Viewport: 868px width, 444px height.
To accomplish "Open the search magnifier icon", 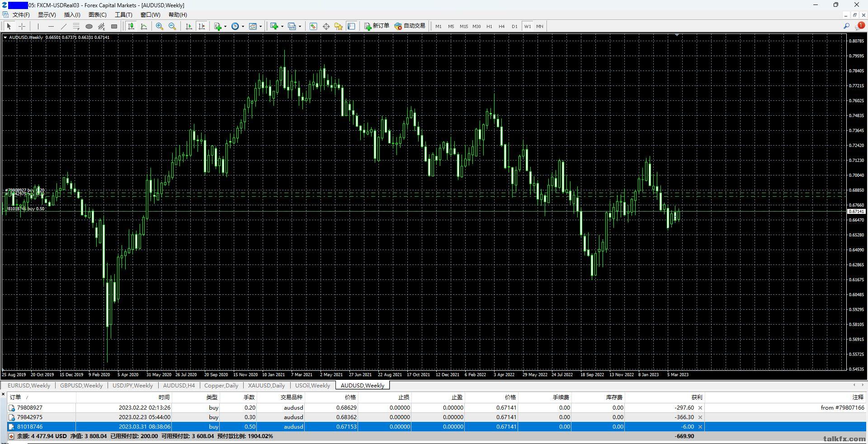I will [x=846, y=26].
